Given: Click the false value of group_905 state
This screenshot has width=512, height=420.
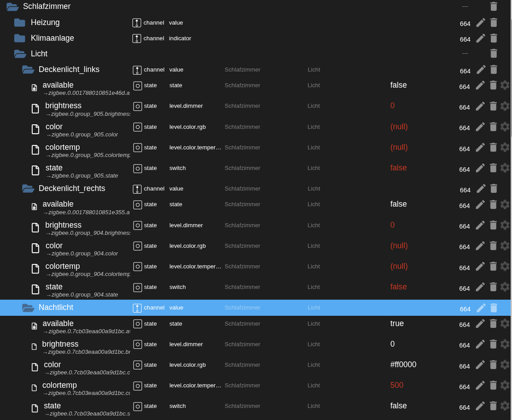Looking at the screenshot, I should click(x=398, y=168).
